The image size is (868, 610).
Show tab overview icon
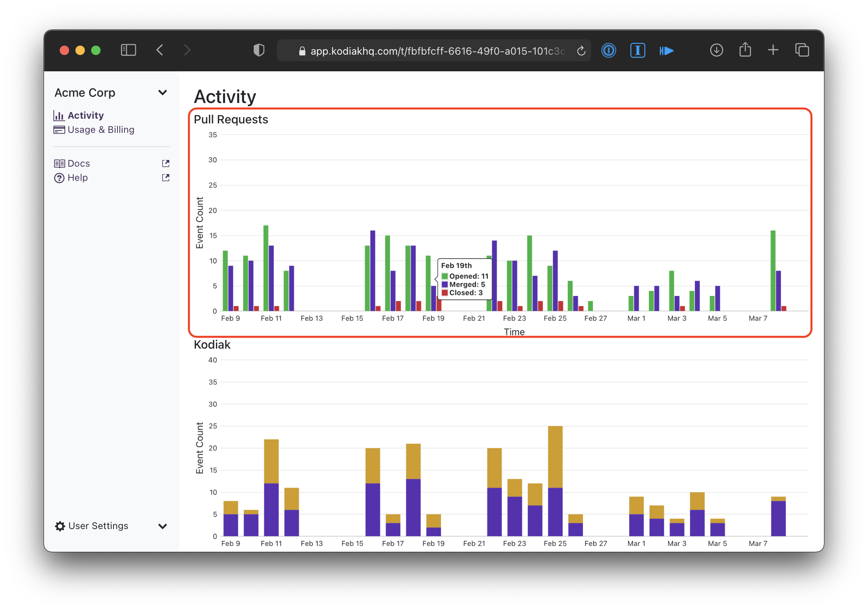point(802,50)
